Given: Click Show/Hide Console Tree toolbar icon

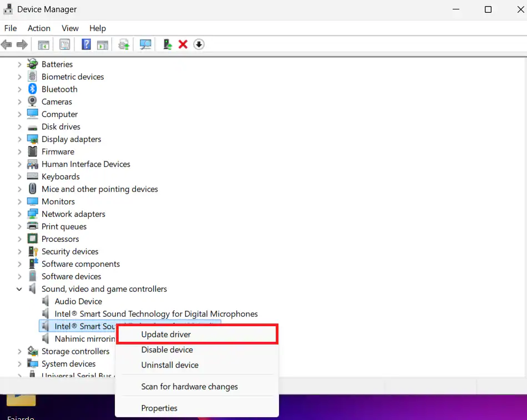Looking at the screenshot, I should (43, 44).
